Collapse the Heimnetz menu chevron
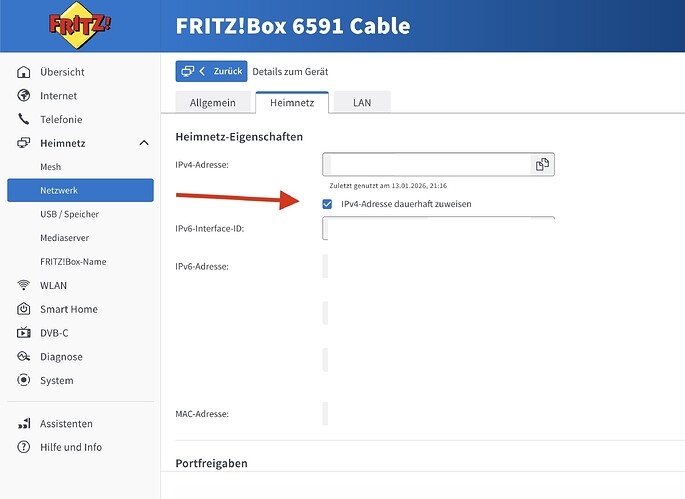685x499 pixels. coord(143,143)
